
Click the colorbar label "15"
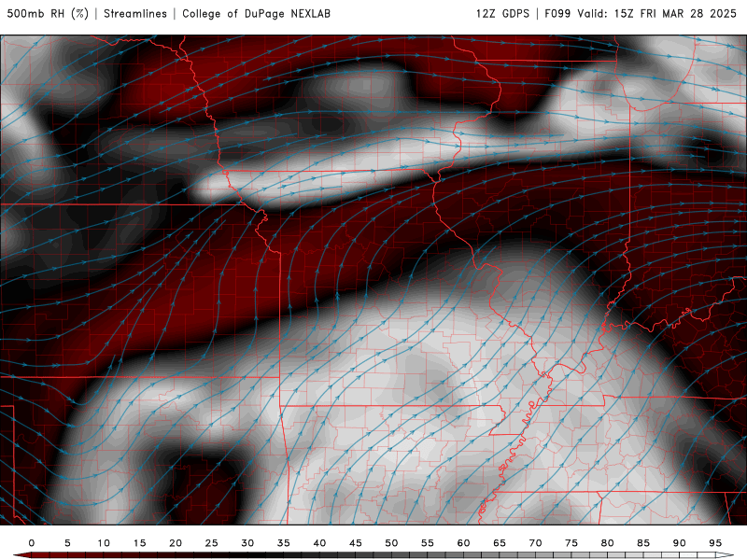coord(139,543)
